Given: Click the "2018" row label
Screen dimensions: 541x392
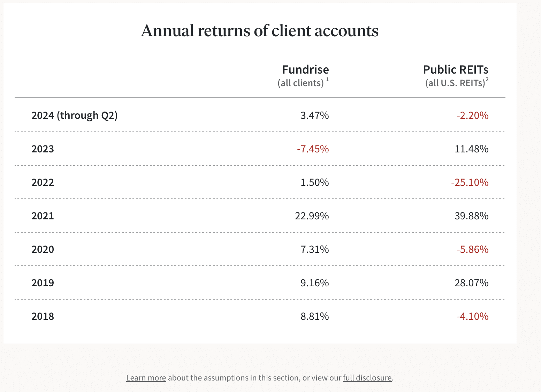Looking at the screenshot, I should 43,316.
